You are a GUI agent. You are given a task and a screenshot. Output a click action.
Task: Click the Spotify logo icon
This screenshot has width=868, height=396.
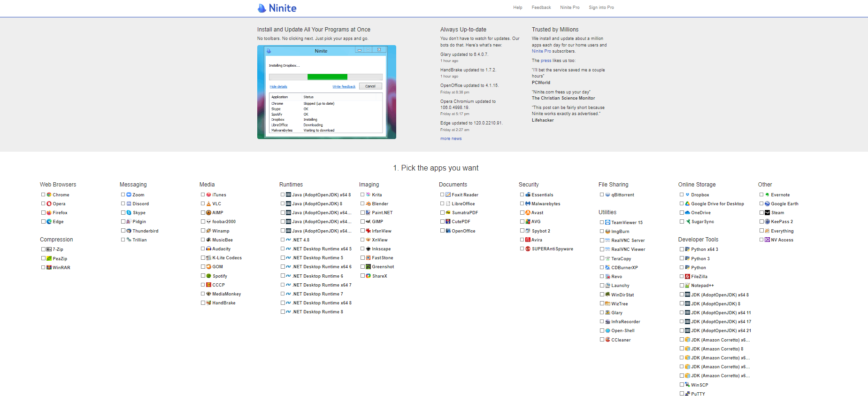(208, 276)
